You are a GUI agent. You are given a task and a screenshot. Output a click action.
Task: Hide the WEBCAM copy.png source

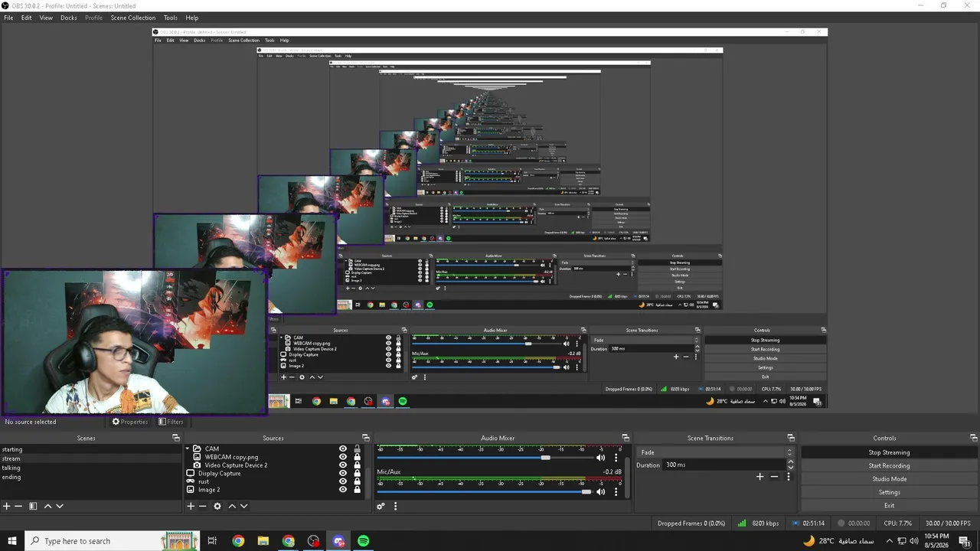coord(343,457)
